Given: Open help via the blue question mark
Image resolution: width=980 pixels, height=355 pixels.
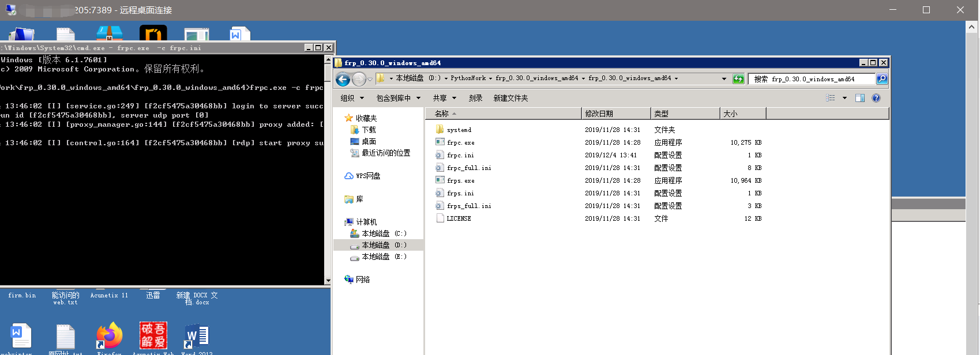Looking at the screenshot, I should pos(876,98).
